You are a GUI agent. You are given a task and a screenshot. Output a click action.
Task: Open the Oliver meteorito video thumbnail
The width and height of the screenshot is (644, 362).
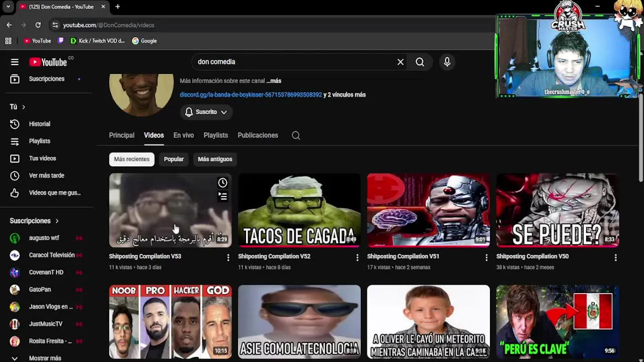coord(428,321)
